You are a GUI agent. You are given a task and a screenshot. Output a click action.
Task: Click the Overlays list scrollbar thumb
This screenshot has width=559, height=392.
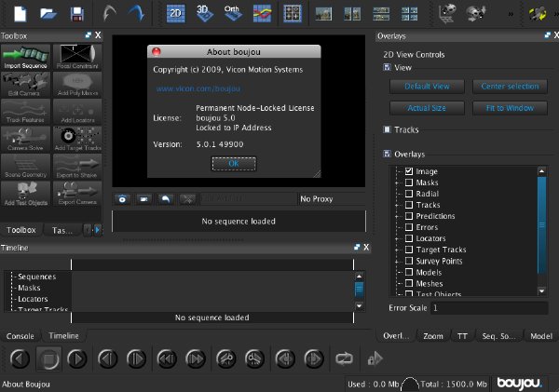pos(542,224)
